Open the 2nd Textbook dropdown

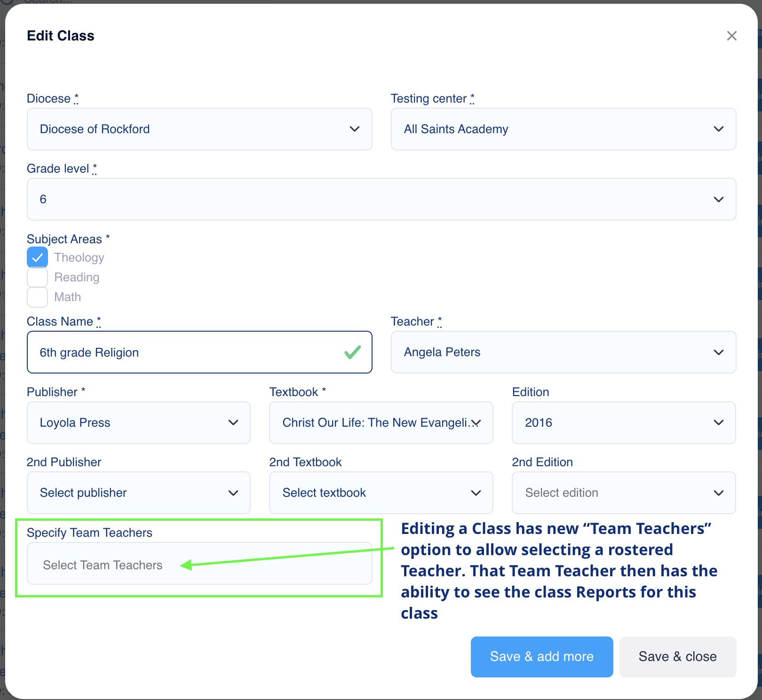(x=381, y=493)
